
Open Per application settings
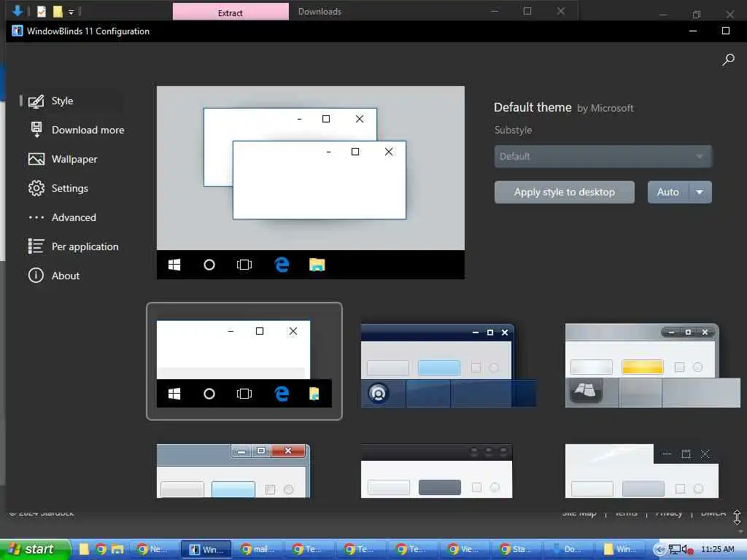(x=85, y=246)
